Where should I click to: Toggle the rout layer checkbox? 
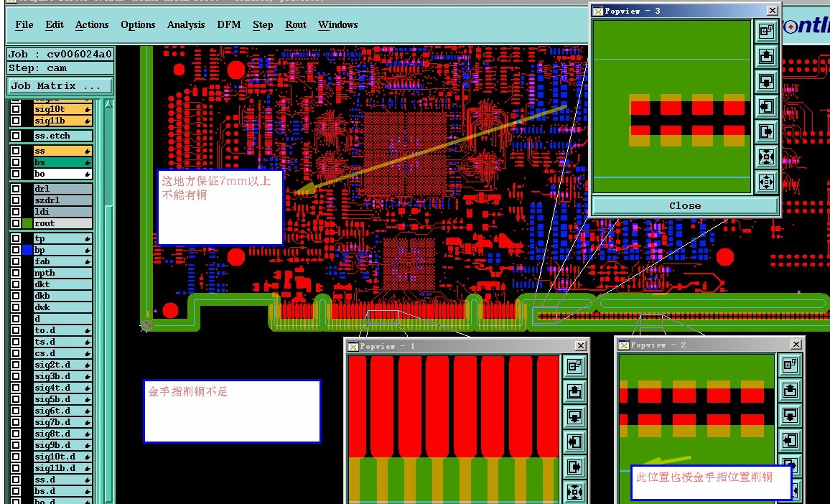tap(16, 223)
